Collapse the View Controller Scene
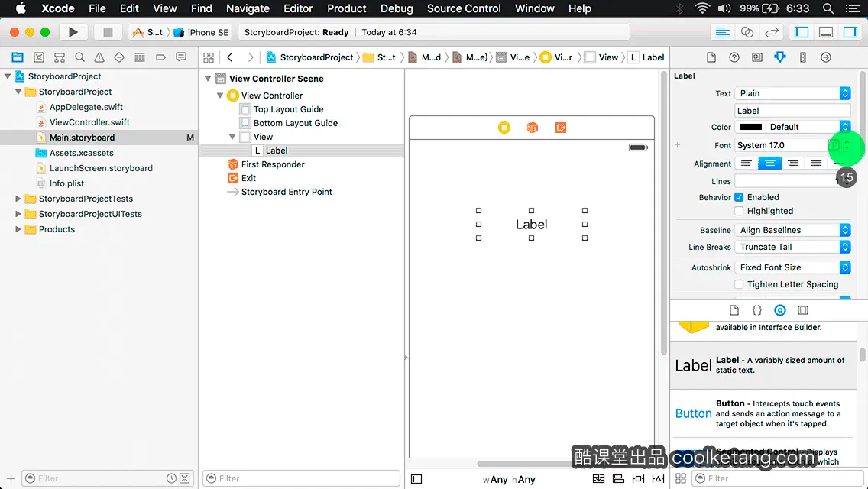 [x=208, y=79]
